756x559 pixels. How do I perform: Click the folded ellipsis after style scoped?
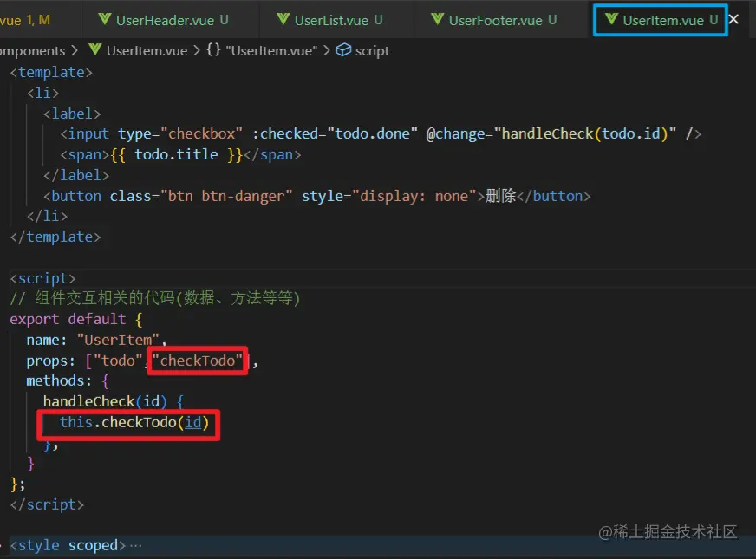136,545
